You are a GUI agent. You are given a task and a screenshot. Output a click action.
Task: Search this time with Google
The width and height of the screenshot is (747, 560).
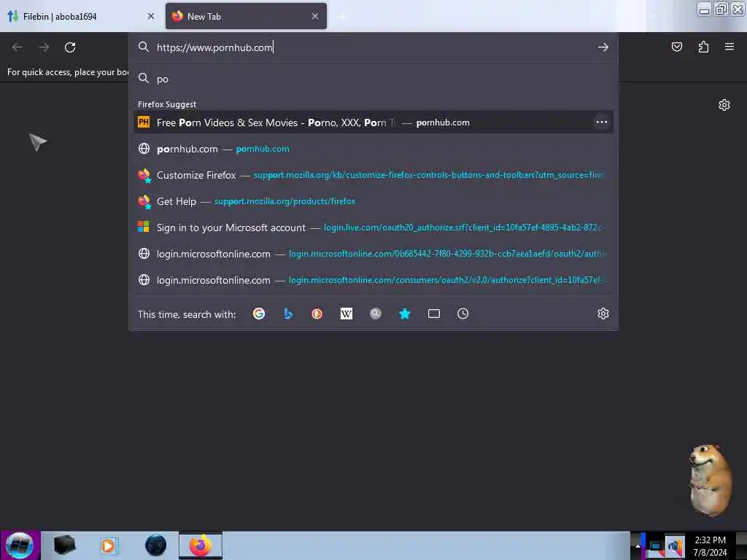point(259,314)
